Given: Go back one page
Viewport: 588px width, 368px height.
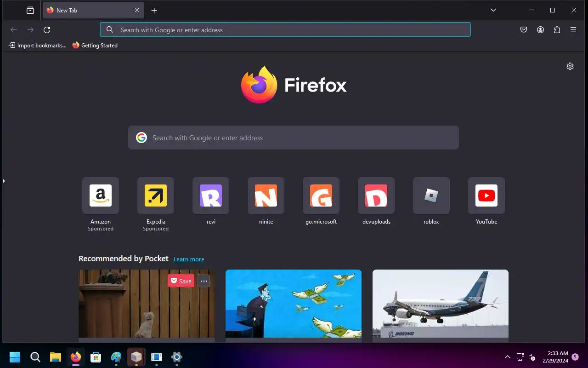Looking at the screenshot, I should (14, 30).
